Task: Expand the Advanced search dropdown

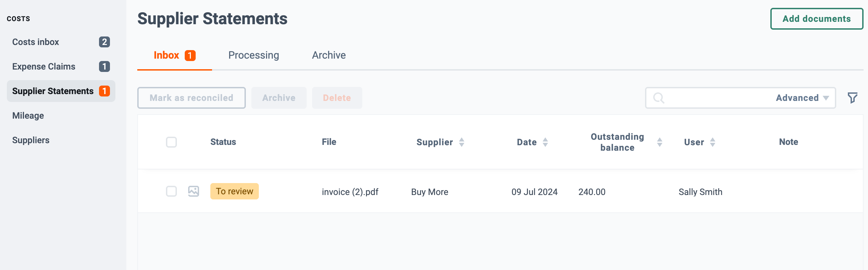Action: [x=802, y=98]
